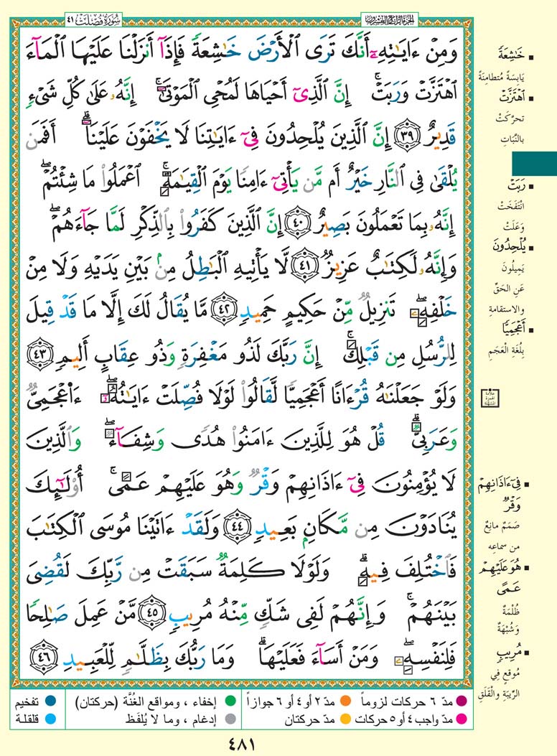557x756 pixels.
Task: Click the سورة فصلت ٤١ header label
Action: 94,20
